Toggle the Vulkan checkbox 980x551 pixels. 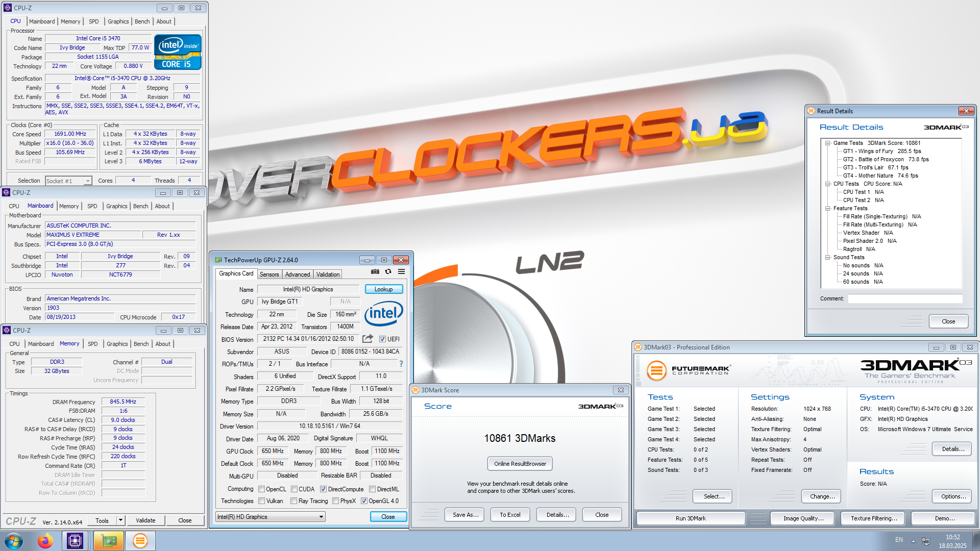click(261, 501)
